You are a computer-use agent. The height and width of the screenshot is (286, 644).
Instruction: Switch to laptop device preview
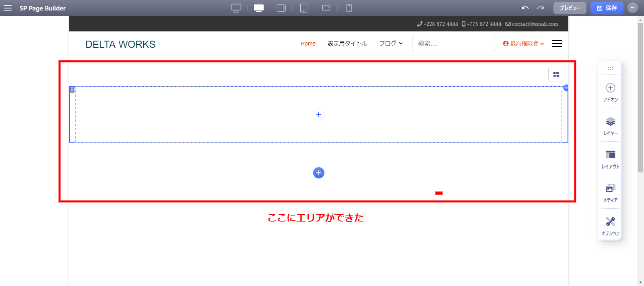coord(259,8)
